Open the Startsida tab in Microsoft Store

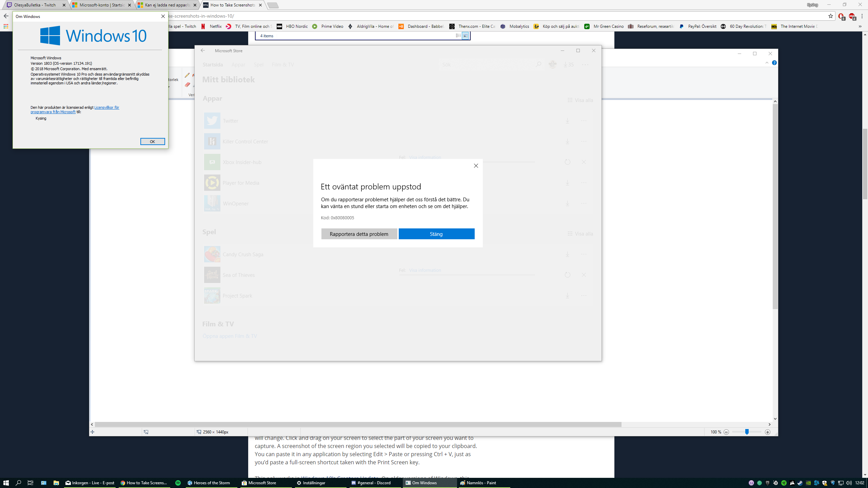(213, 65)
